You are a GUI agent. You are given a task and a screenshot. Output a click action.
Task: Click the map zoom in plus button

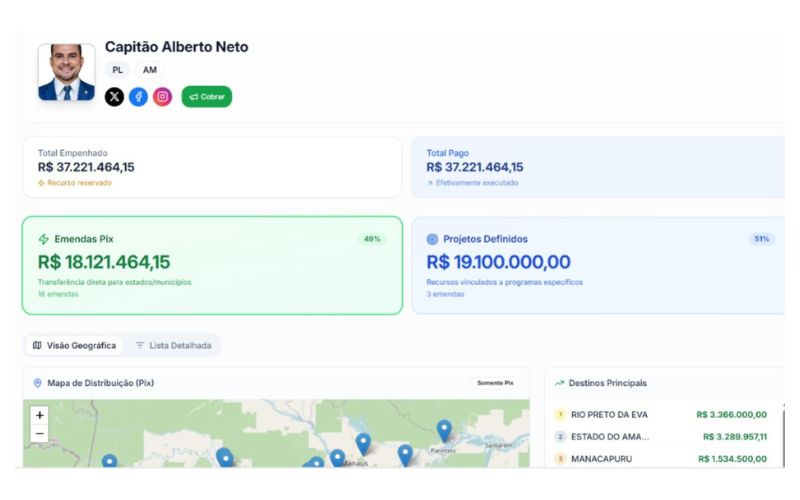click(40, 415)
